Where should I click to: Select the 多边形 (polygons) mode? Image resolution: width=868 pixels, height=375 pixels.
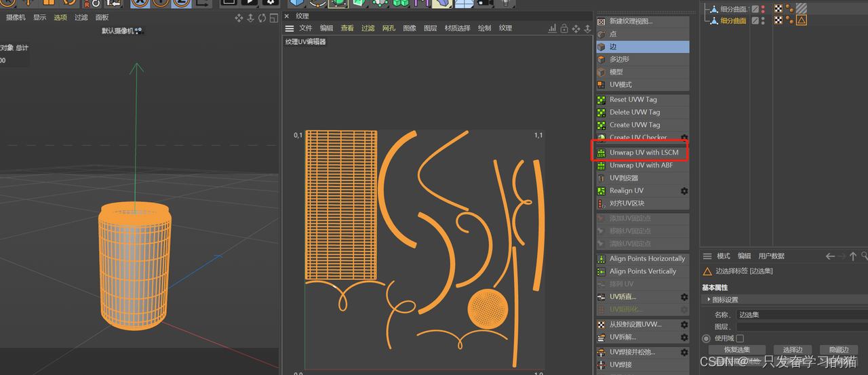pyautogui.click(x=642, y=59)
